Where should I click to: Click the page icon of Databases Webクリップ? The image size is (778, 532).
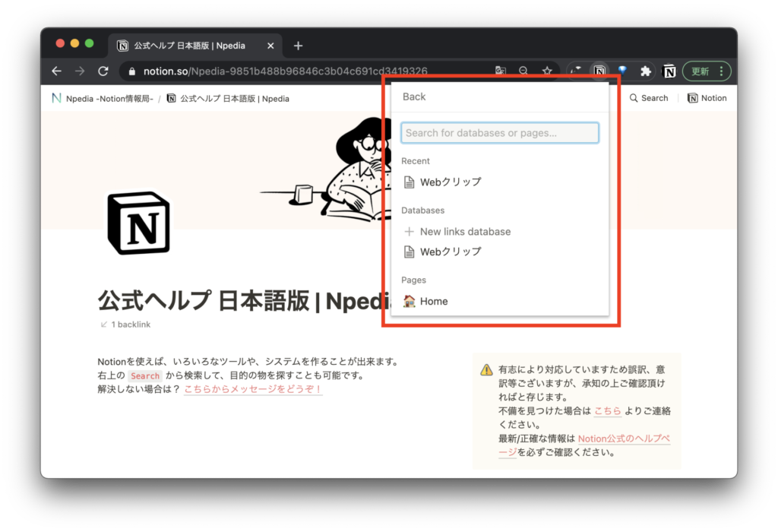point(409,252)
